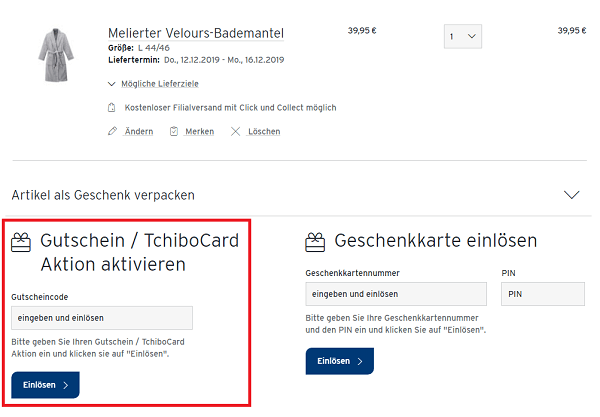Image resolution: width=600 pixels, height=417 pixels.
Task: Open the Melierter Velours-Bademantel product title
Action: tap(196, 33)
